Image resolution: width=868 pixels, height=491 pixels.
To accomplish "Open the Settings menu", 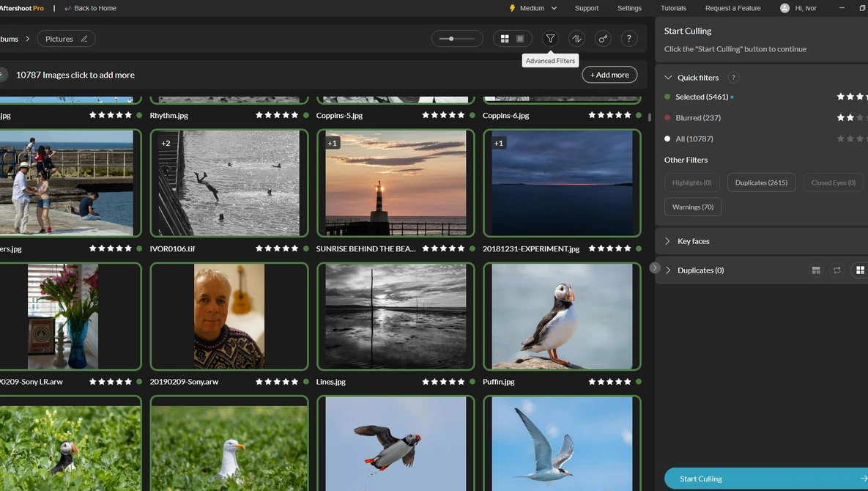I will click(629, 8).
